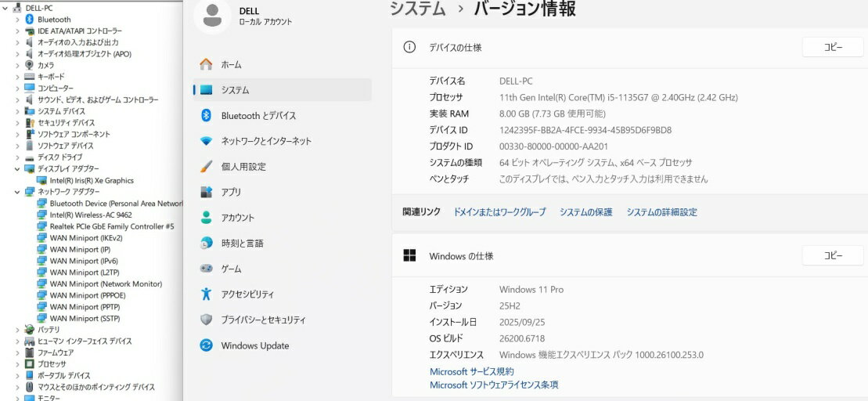Click the info icon beside デバイスの仕様

point(409,47)
